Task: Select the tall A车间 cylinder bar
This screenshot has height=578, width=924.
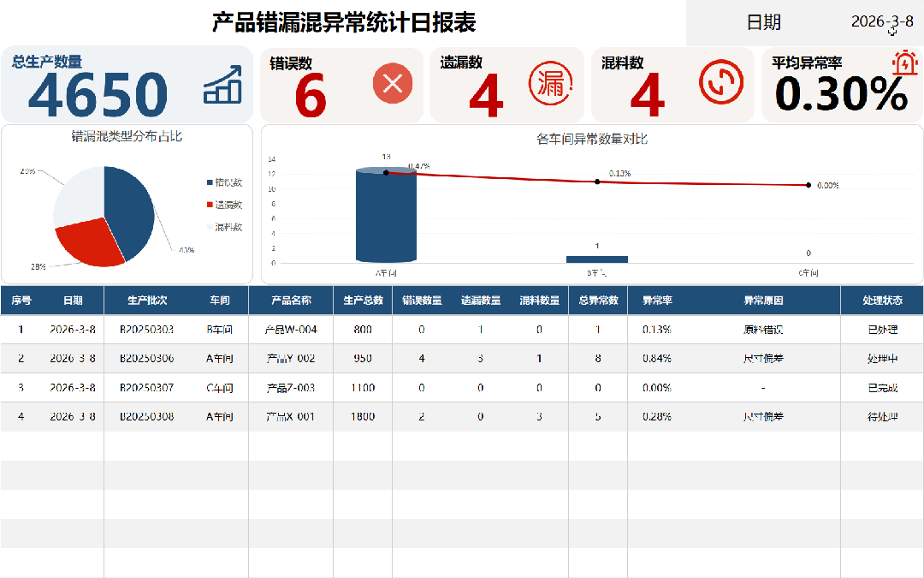Action: (x=386, y=216)
